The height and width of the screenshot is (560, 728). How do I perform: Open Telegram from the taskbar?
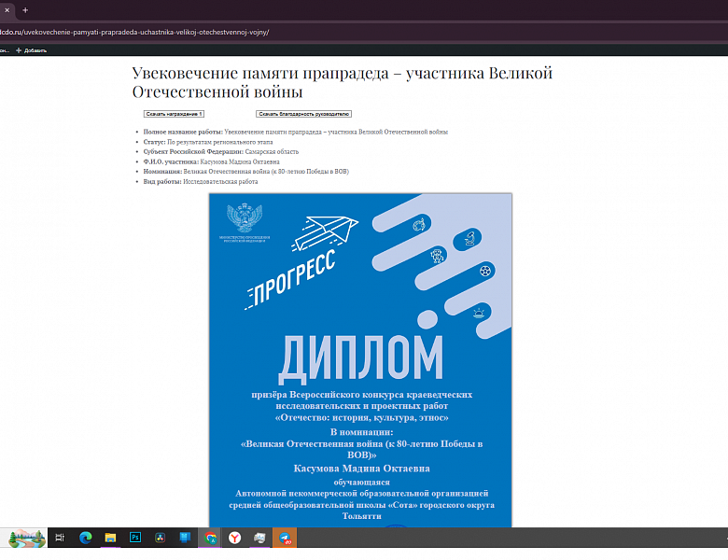[x=285, y=538]
